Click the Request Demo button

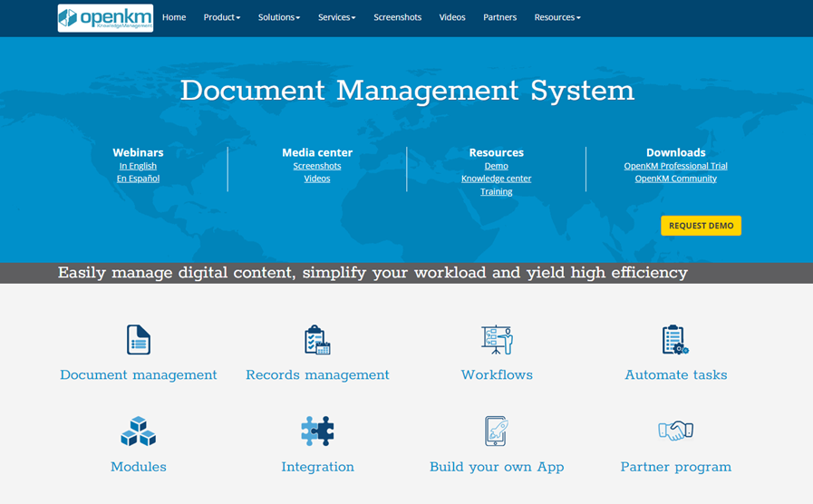pyautogui.click(x=701, y=226)
